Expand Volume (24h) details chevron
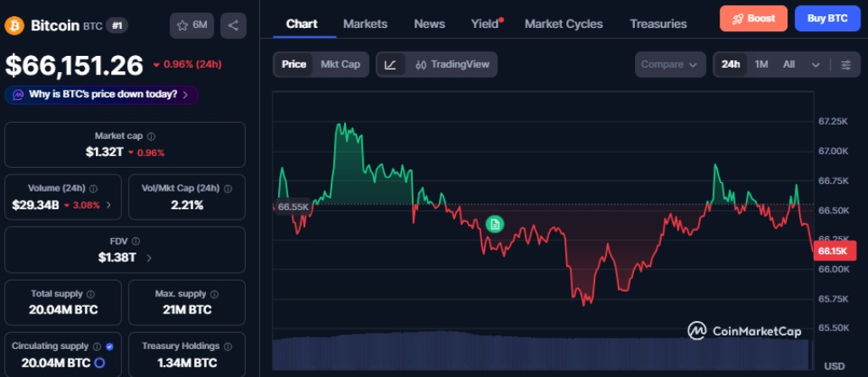Viewport: 868px width, 377px height. click(108, 205)
